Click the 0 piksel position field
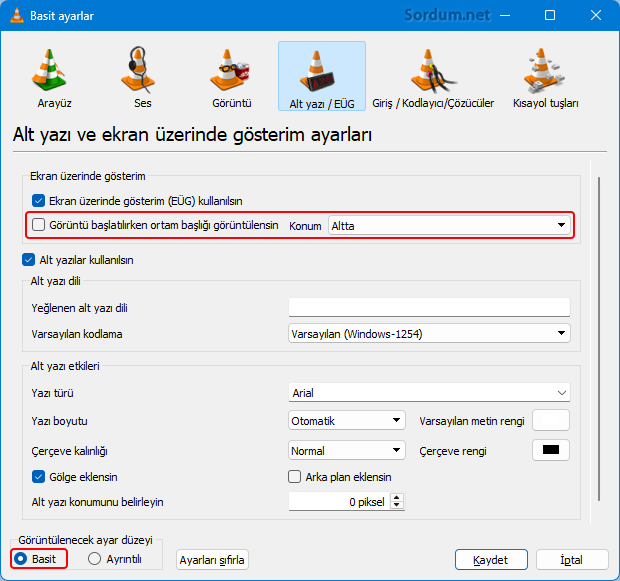Image resolution: width=620 pixels, height=581 pixels. click(x=339, y=502)
